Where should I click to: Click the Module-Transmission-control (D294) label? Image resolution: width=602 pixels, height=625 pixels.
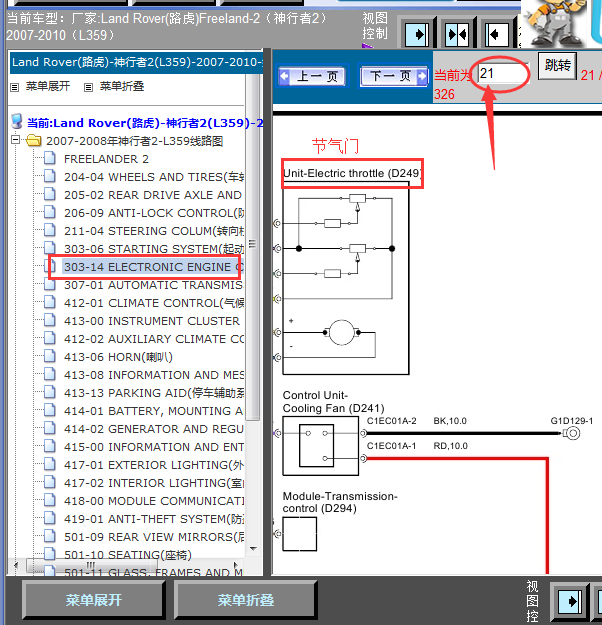pos(340,502)
